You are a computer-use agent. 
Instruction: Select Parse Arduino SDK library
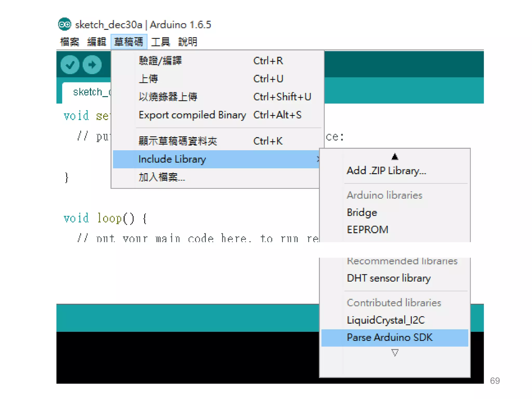tap(390, 337)
